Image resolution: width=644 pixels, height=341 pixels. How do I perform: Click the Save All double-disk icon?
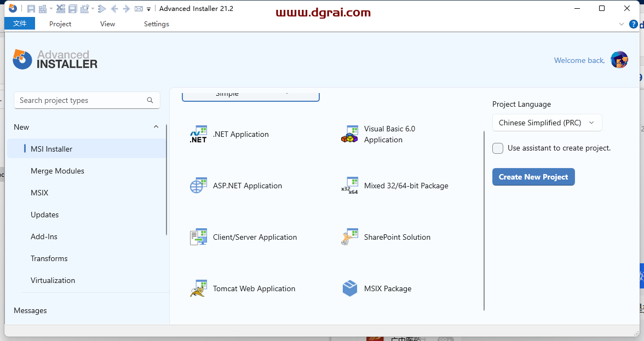pyautogui.click(x=73, y=9)
